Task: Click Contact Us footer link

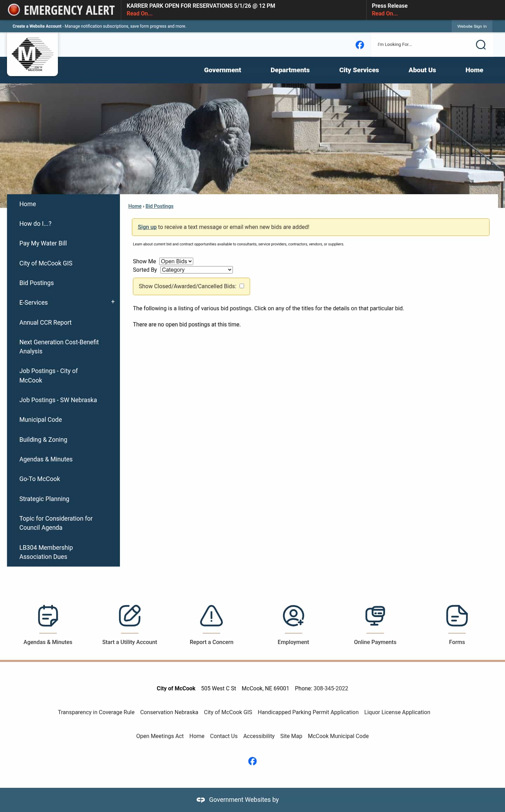Action: point(224,736)
